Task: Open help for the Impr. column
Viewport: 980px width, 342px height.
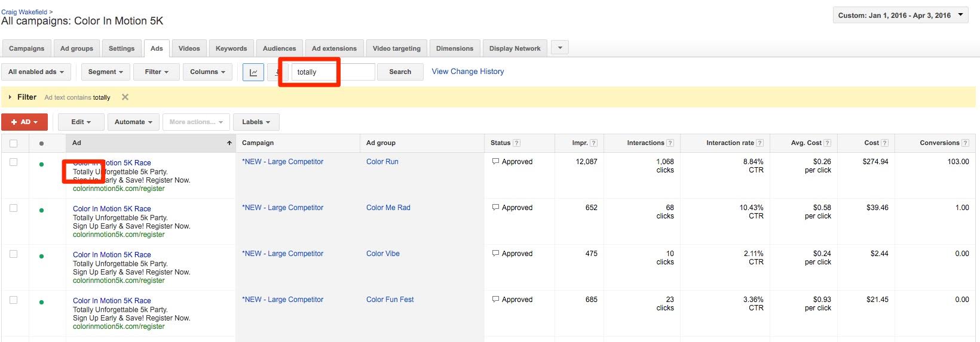Action: tap(593, 143)
